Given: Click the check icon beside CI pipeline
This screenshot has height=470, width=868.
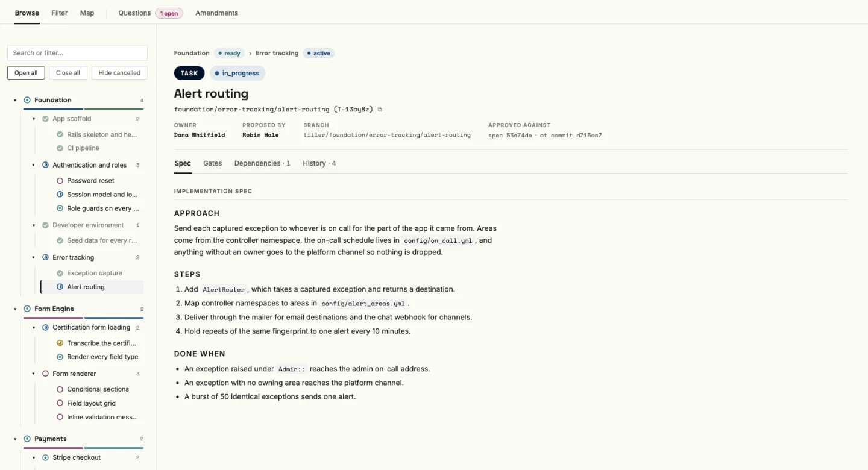Looking at the screenshot, I should pos(60,148).
